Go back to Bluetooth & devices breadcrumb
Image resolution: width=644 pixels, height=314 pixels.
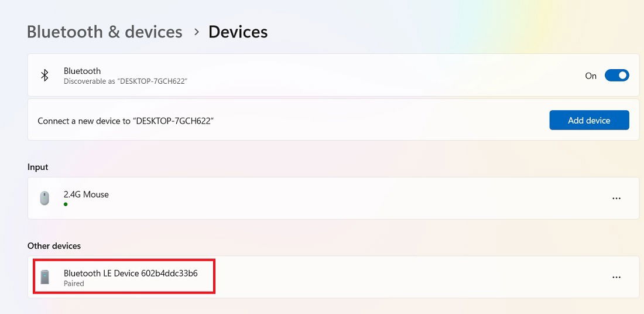(x=104, y=32)
